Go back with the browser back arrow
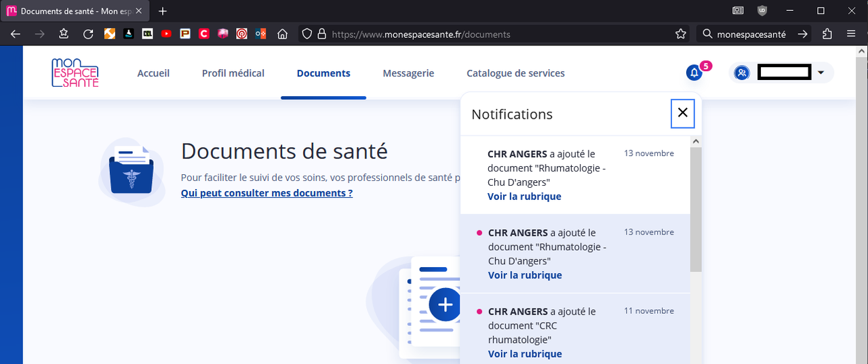Screen dimensions: 868x364 pos(16,34)
